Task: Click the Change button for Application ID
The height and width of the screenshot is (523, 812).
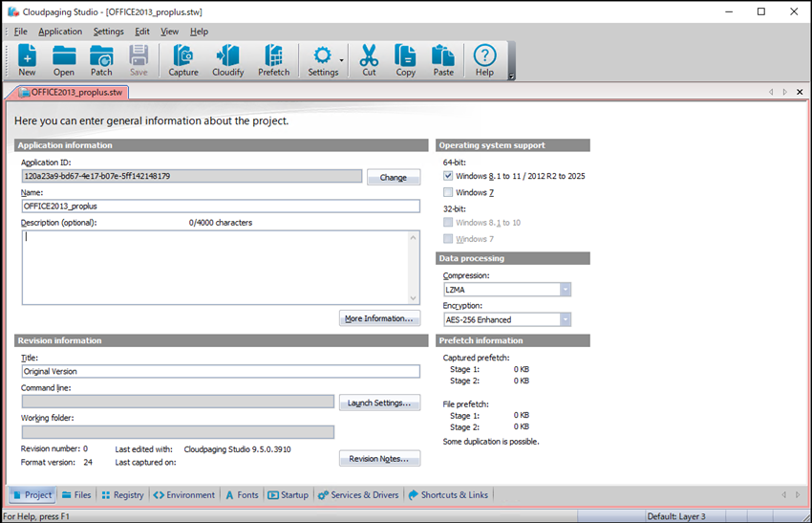Action: [x=393, y=177]
